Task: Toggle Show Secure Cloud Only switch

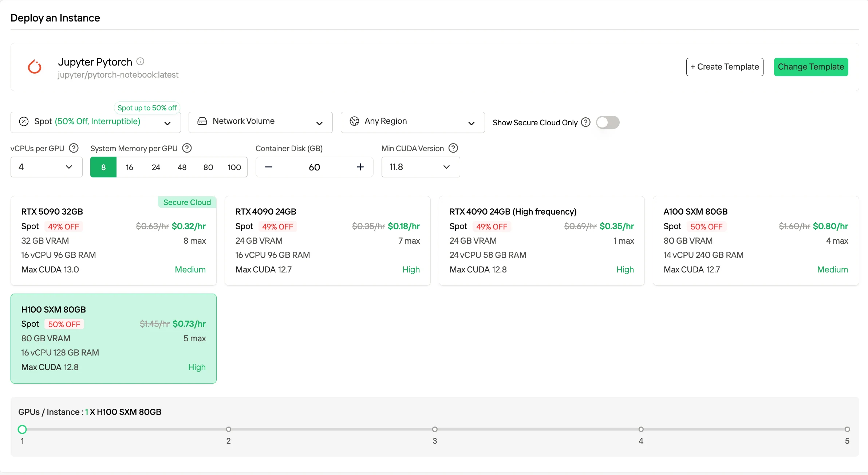Action: pos(608,122)
